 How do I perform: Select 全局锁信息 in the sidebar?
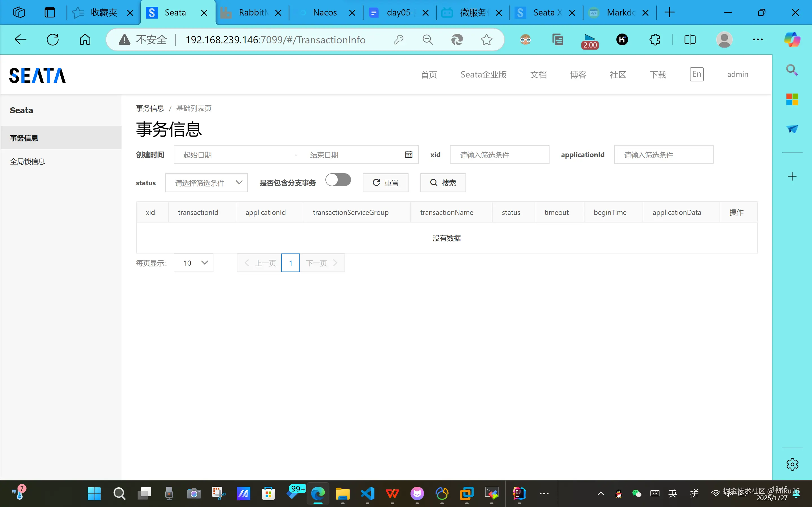pyautogui.click(x=28, y=162)
